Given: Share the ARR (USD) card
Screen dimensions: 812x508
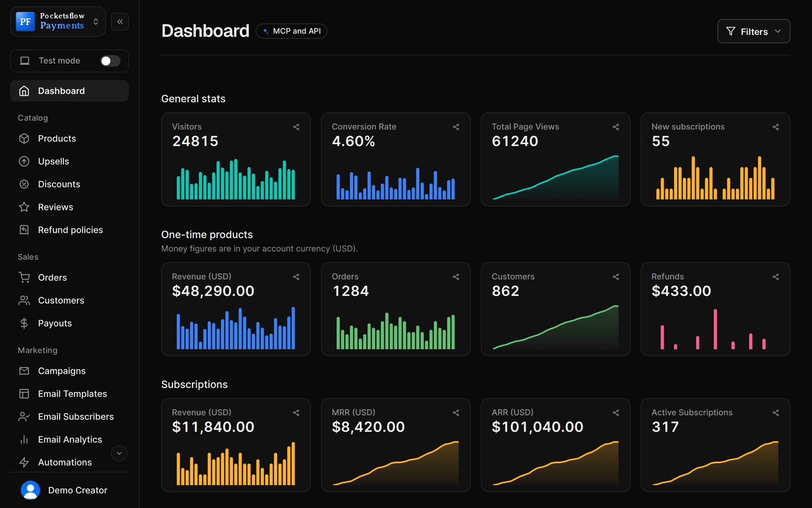Looking at the screenshot, I should (616, 413).
